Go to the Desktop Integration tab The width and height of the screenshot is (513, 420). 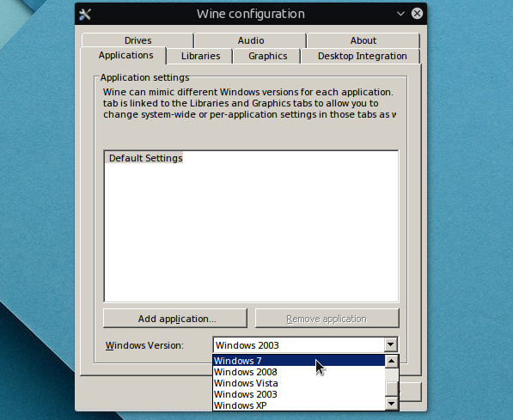click(x=362, y=56)
